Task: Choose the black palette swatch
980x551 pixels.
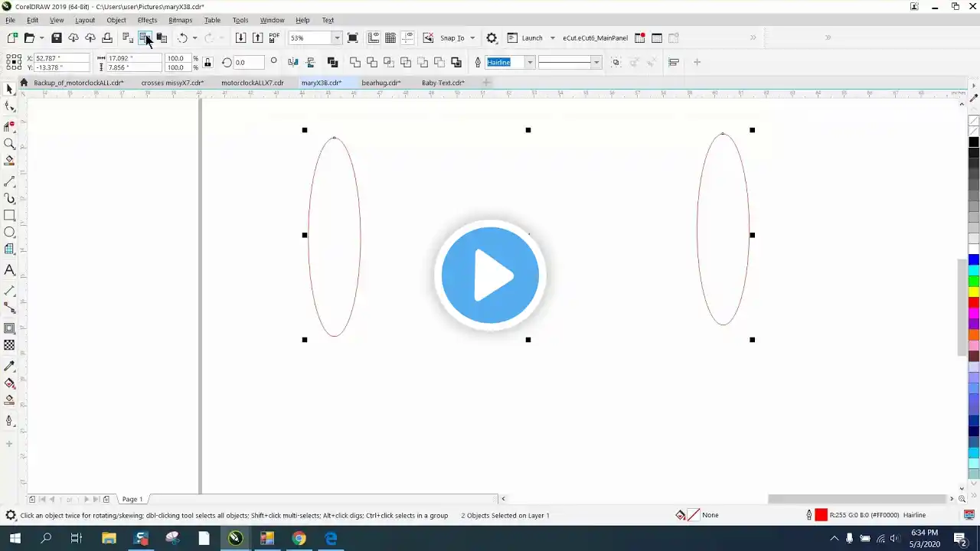Action: (x=974, y=142)
